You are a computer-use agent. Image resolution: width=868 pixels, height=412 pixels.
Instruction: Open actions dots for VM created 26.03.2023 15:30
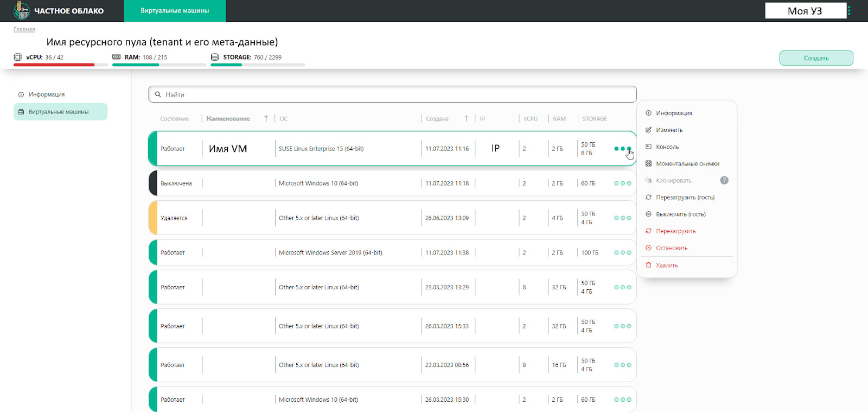pyautogui.click(x=623, y=400)
